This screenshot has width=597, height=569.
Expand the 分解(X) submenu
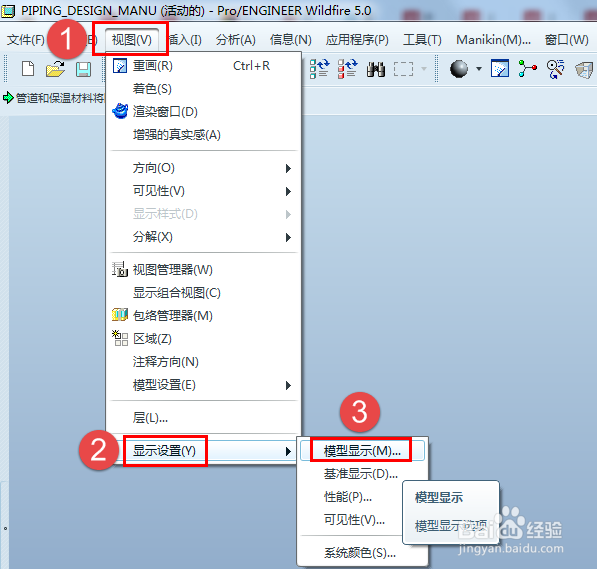click(x=203, y=237)
